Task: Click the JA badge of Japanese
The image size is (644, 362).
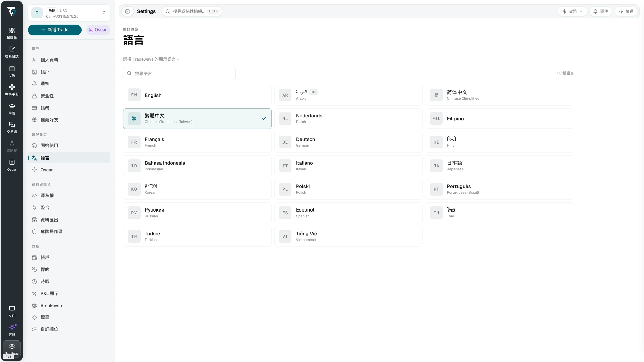Action: pyautogui.click(x=436, y=166)
